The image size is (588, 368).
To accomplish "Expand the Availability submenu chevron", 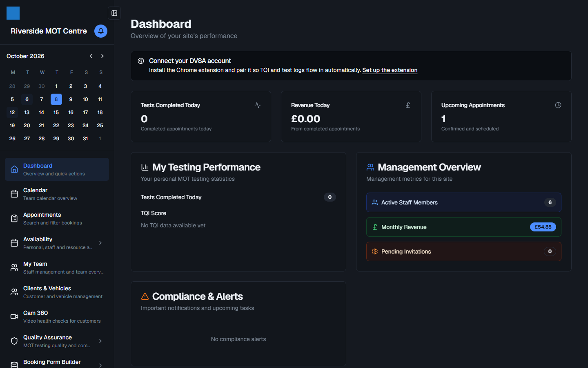I will point(100,243).
